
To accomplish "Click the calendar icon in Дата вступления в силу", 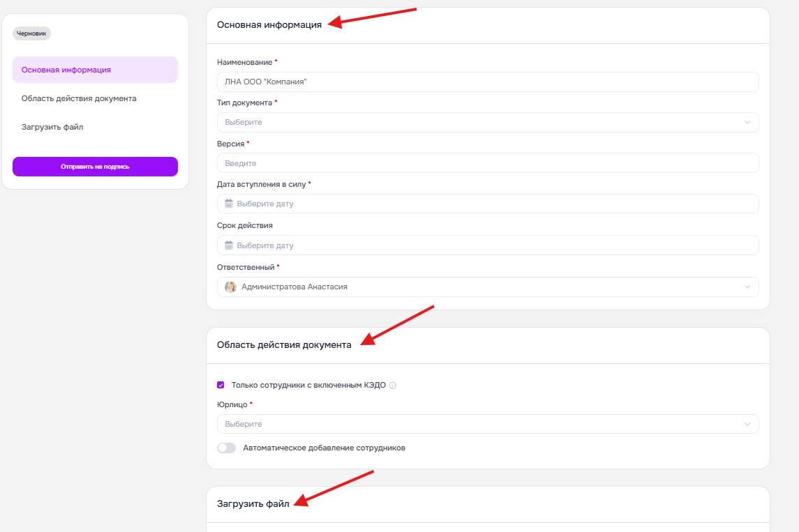I will [x=229, y=204].
